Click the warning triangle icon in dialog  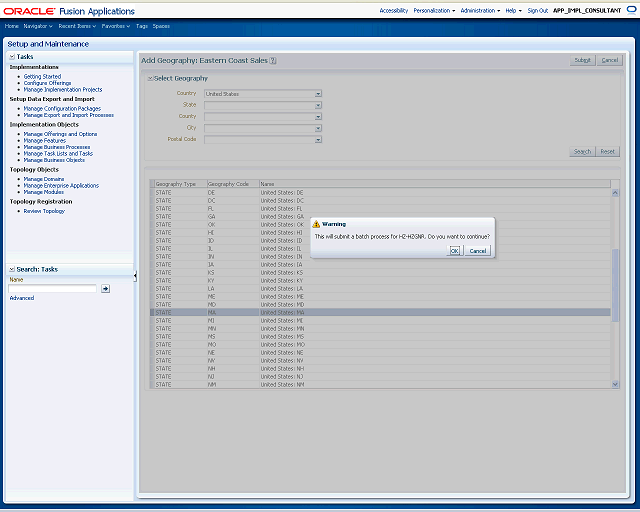(316, 224)
